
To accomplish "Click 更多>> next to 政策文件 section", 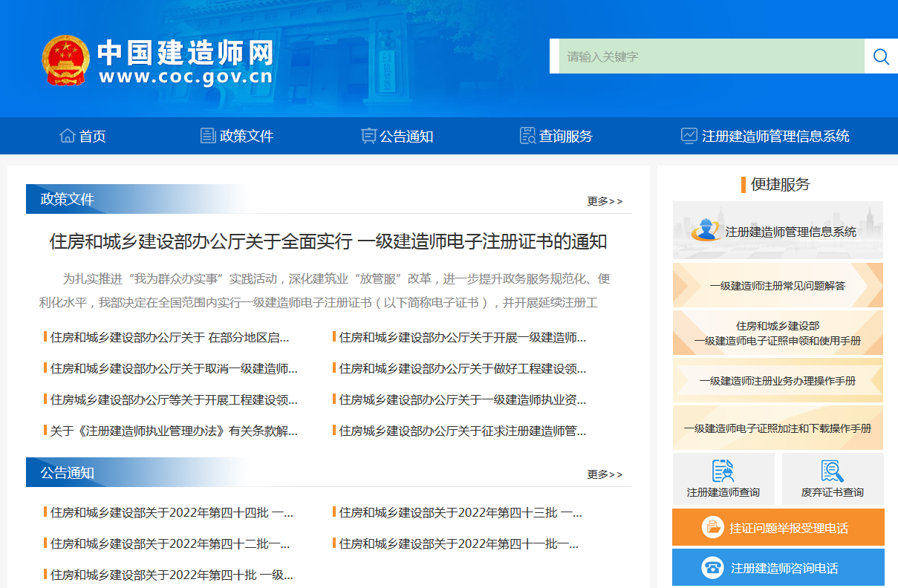I will point(605,200).
